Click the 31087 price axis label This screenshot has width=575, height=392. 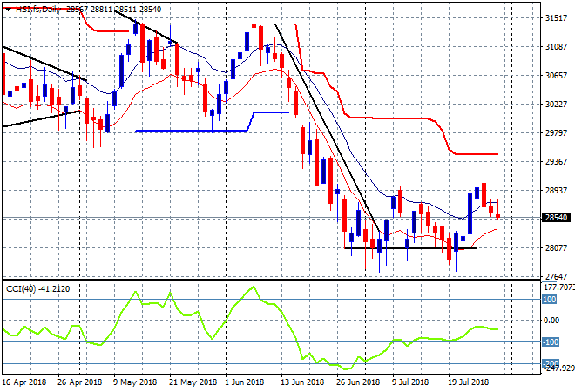click(556, 47)
